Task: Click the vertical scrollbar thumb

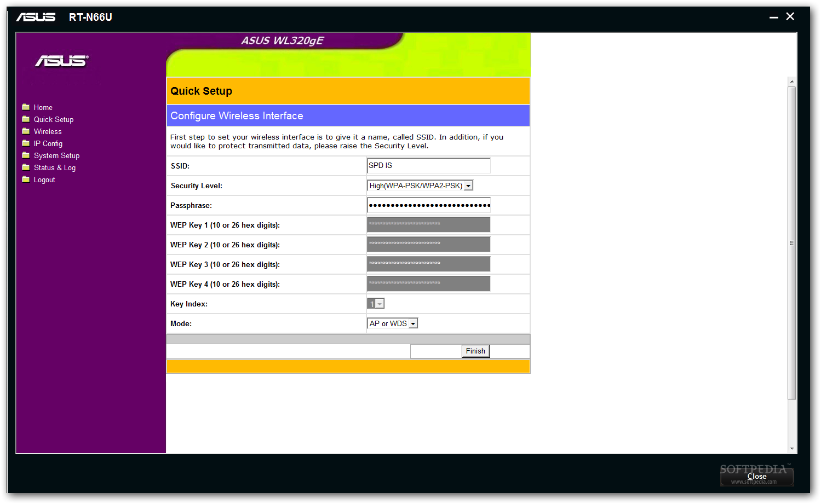Action: [791, 243]
